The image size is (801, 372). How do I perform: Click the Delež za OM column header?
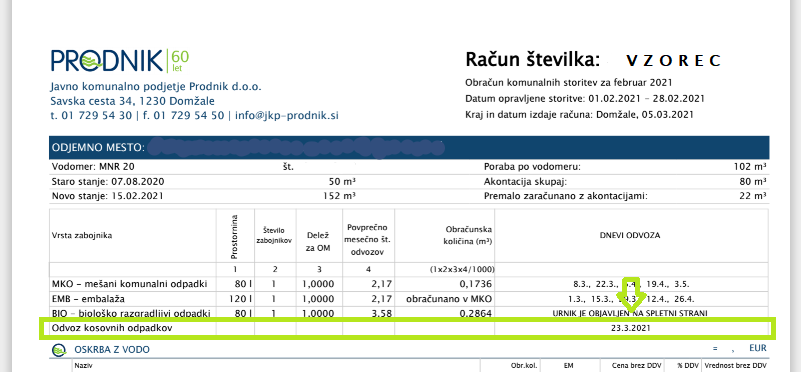[x=319, y=242]
